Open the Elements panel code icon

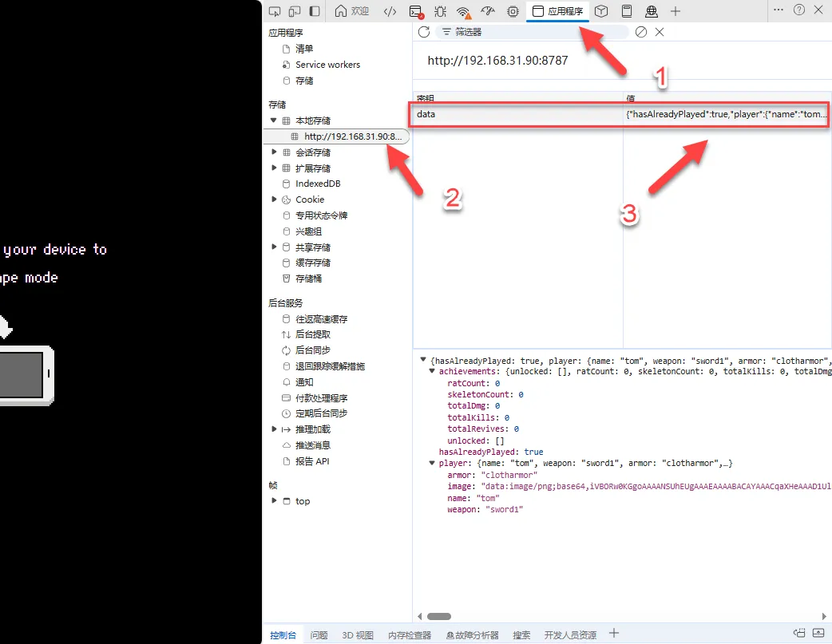pyautogui.click(x=390, y=11)
